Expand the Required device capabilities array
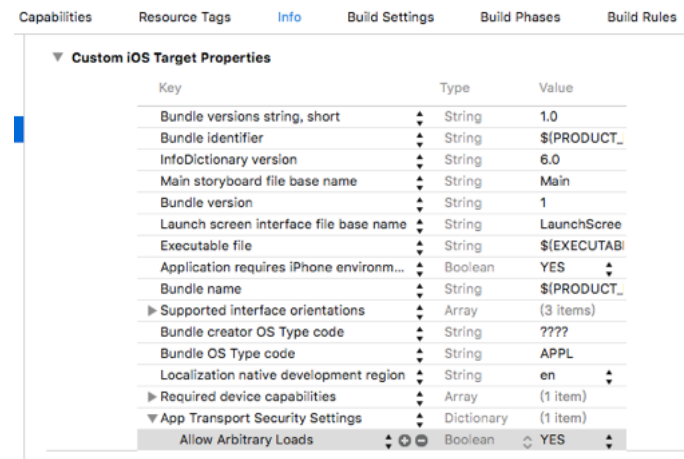Image resolution: width=684 pixels, height=459 pixels. [x=152, y=398]
